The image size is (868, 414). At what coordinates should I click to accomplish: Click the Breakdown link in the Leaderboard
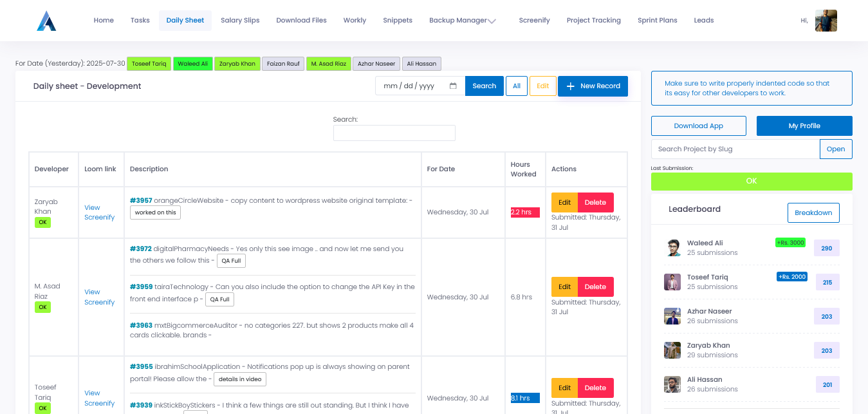(813, 212)
